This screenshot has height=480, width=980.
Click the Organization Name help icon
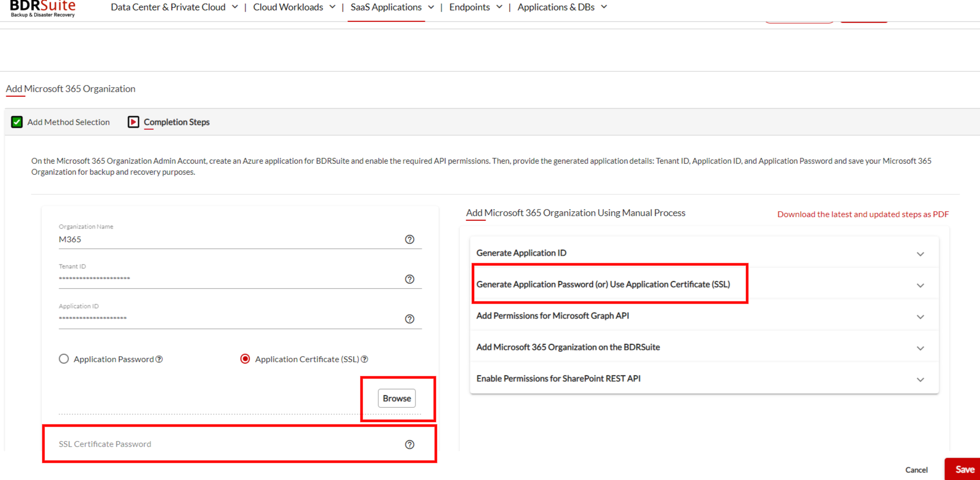tap(410, 239)
